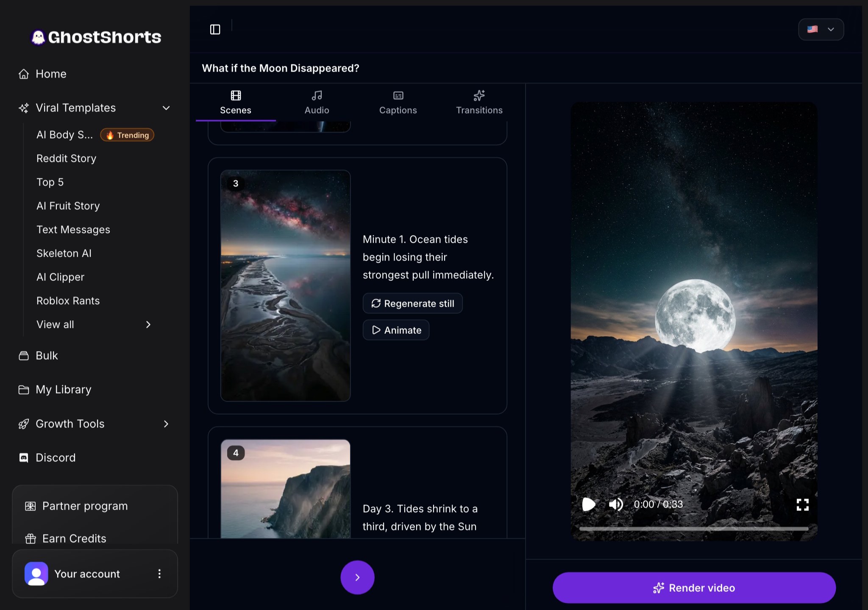The image size is (868, 610).
Task: Click the Audio music note icon
Action: 317,96
